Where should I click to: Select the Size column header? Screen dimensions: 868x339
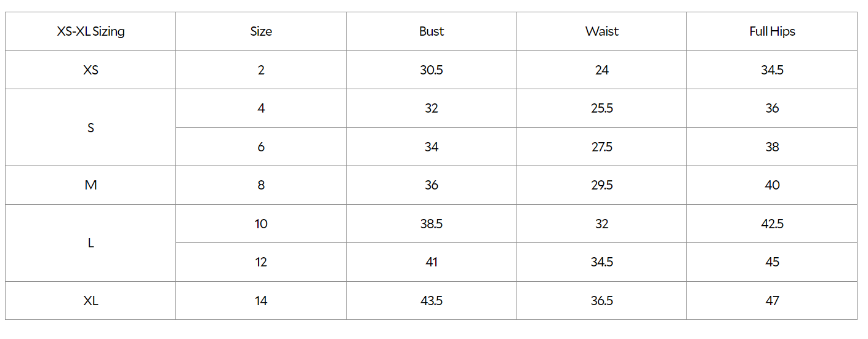click(x=261, y=31)
